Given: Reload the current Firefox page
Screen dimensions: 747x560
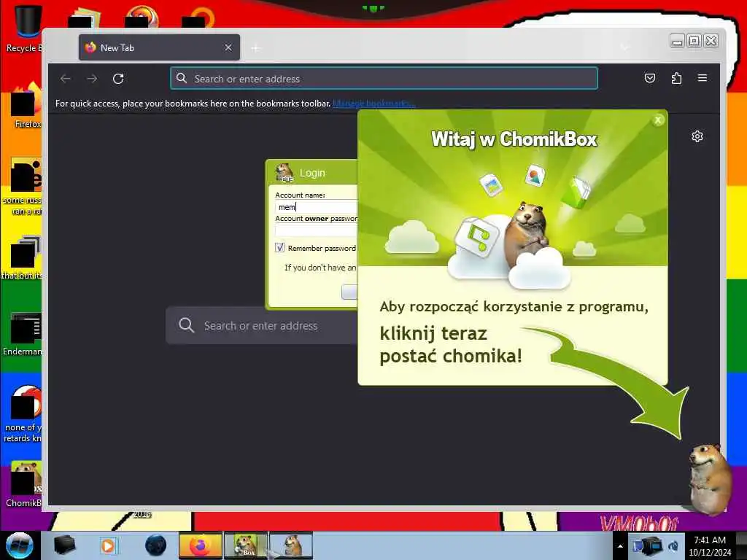Looking at the screenshot, I should coord(118,79).
